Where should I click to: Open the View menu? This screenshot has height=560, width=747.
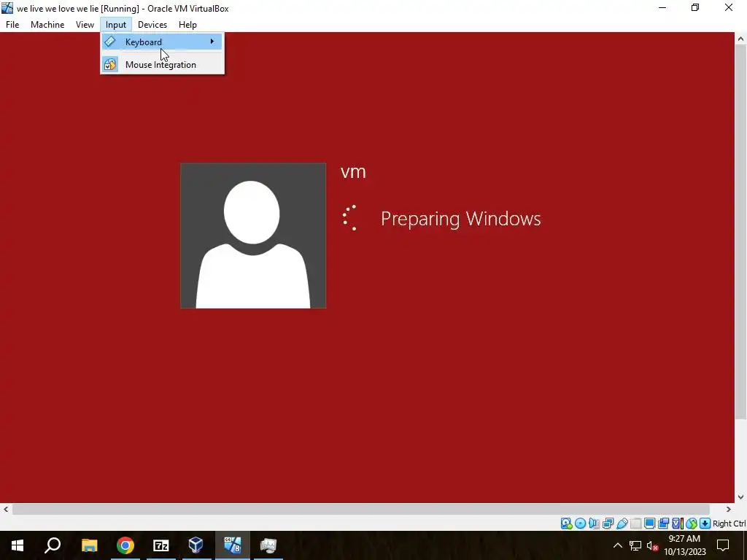(x=85, y=25)
